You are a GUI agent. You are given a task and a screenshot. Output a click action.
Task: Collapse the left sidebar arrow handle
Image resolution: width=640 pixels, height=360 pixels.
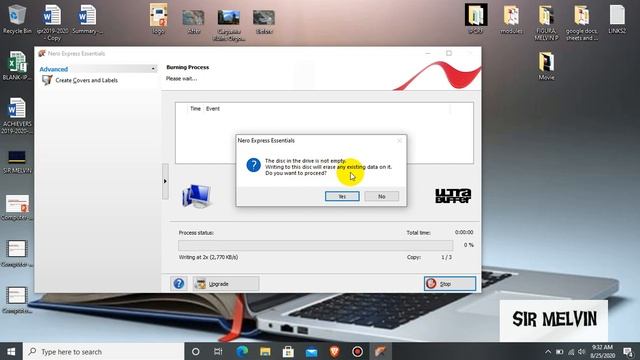pyautogui.click(x=165, y=181)
